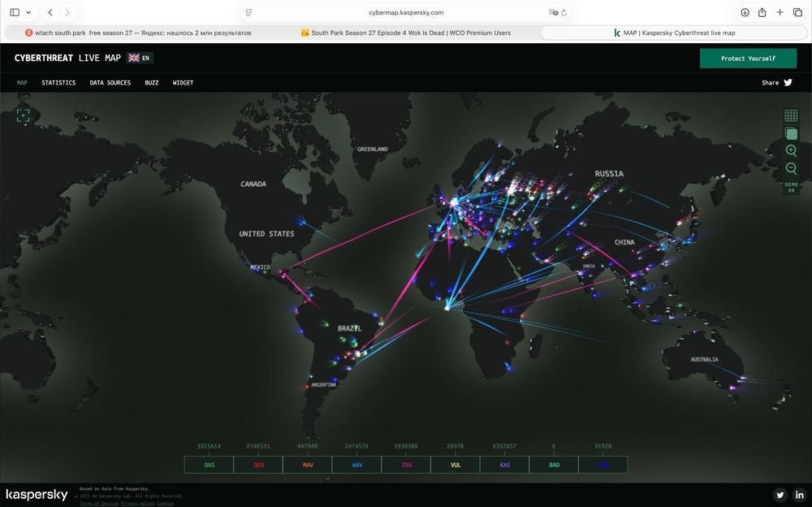
Task: Zoom out with the magnifier minus icon
Action: pos(791,168)
